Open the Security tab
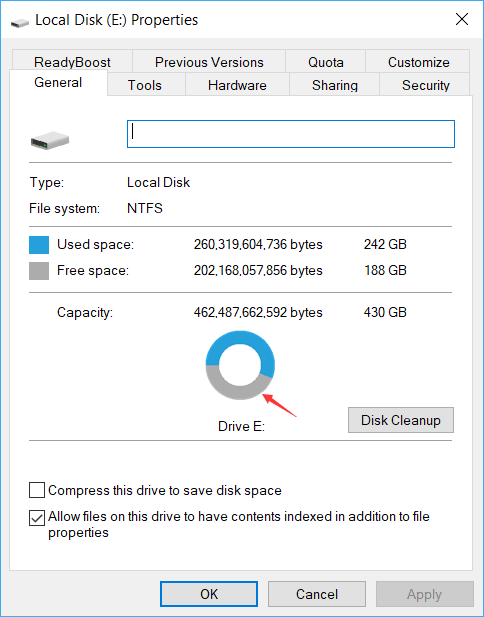This screenshot has width=484, height=617. click(x=425, y=85)
